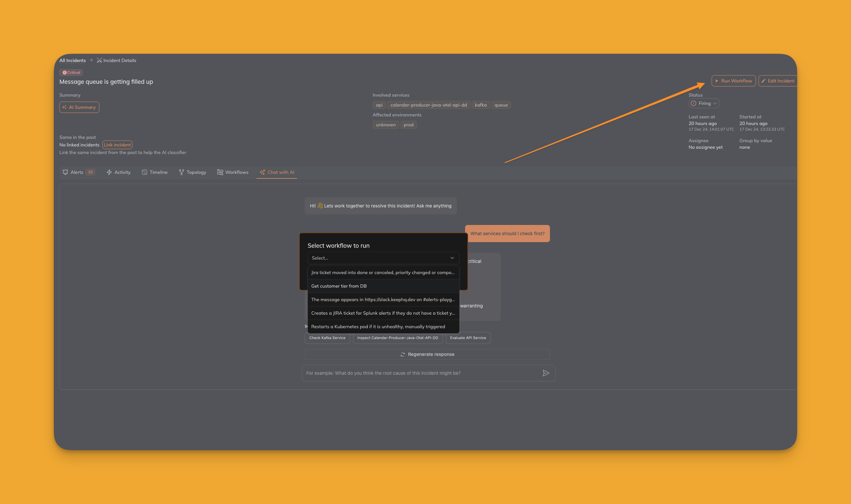Click Evaluate API Service suggestion

coord(468,338)
